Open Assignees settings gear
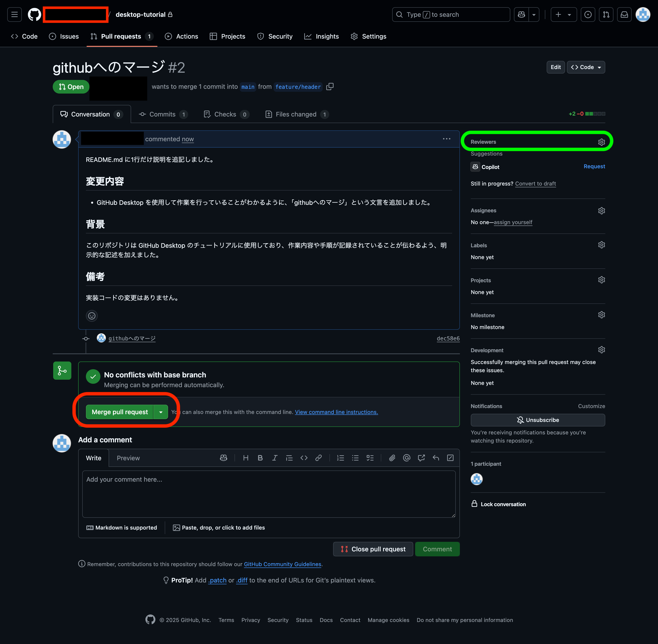This screenshot has height=644, width=658. (x=601, y=211)
